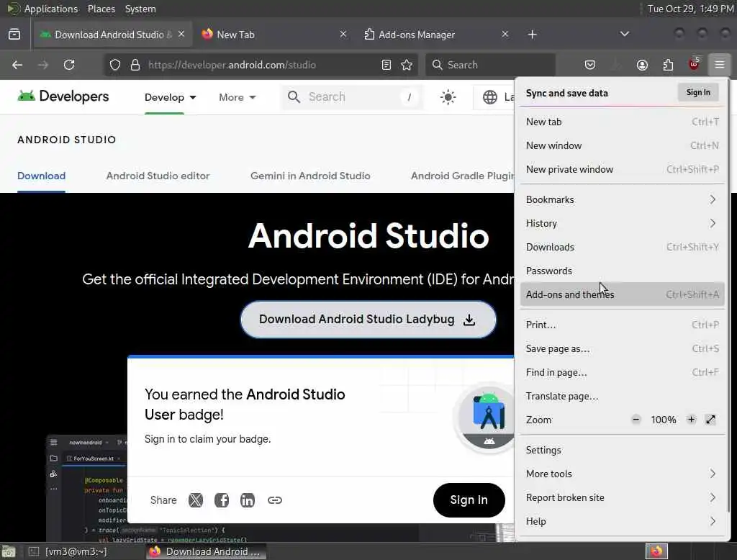This screenshot has width=737, height=560.
Task: Close the Download Android Studio tab
Action: point(181,34)
